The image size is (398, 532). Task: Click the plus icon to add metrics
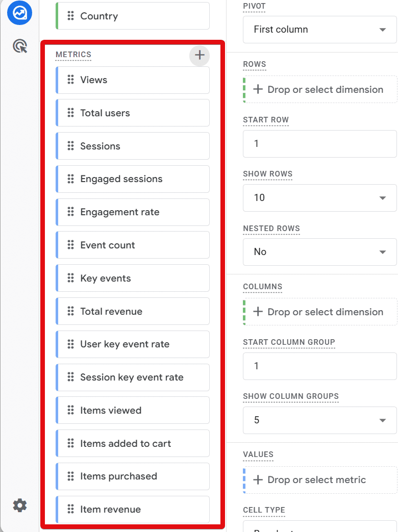click(x=200, y=55)
